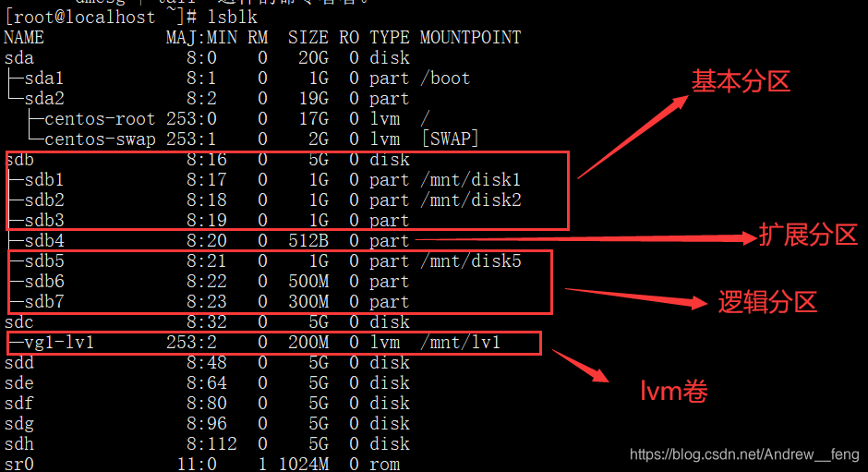Click the sda1 partition name
The height and width of the screenshot is (472, 868).
point(43,79)
